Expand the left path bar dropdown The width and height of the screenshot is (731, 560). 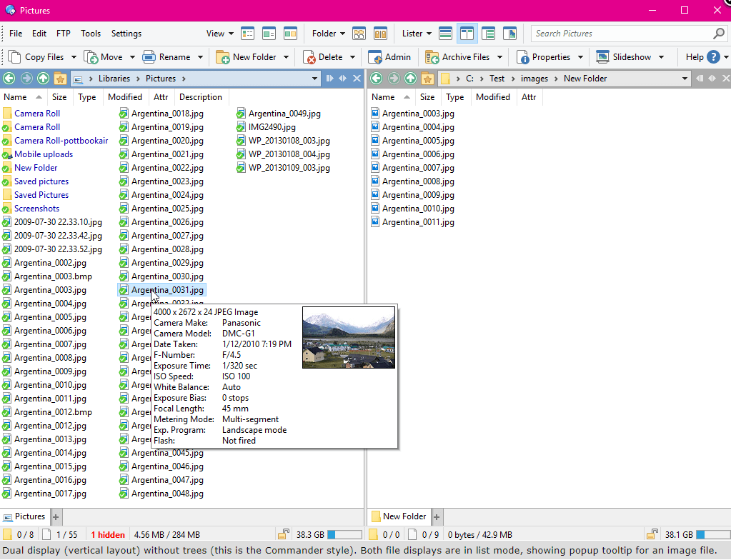[x=314, y=79]
